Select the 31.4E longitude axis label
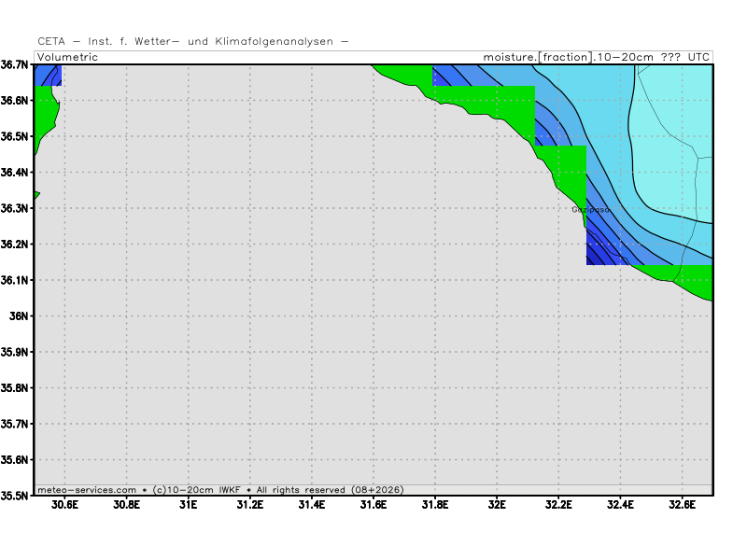The height and width of the screenshot is (560, 747). pyautogui.click(x=311, y=505)
